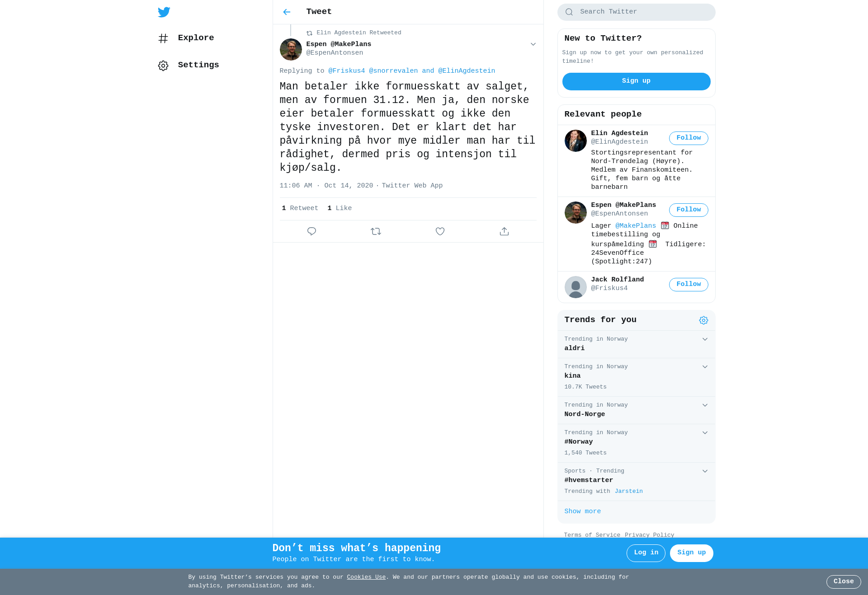Open Show more trends link

click(582, 511)
